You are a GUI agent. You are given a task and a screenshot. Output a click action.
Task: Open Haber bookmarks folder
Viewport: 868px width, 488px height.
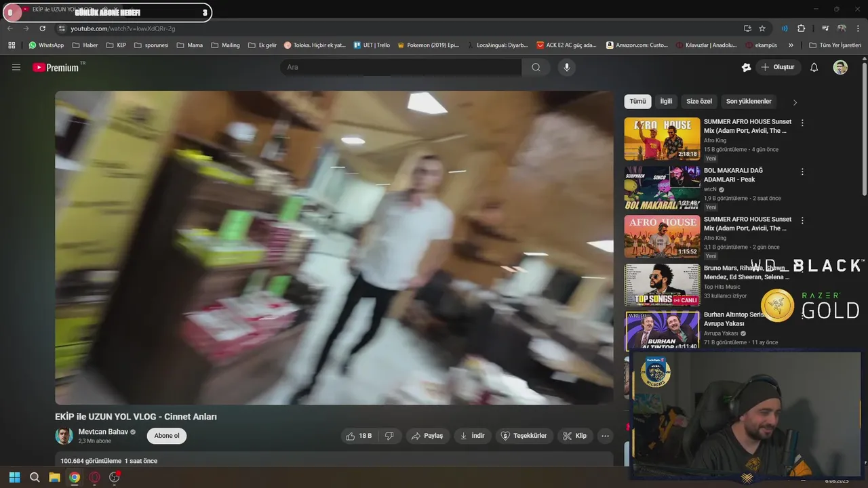85,45
